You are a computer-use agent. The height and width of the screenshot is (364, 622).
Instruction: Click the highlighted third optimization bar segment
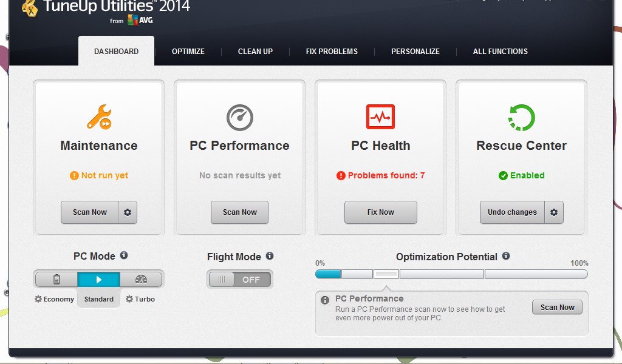point(386,274)
